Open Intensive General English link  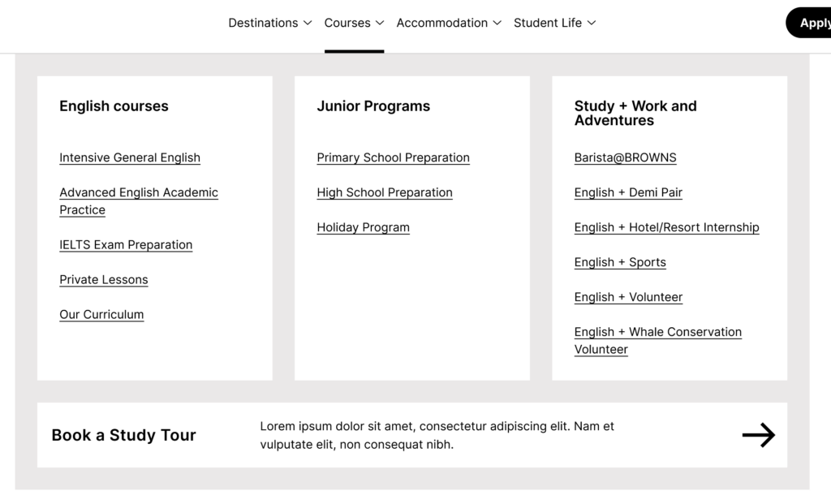tap(130, 157)
